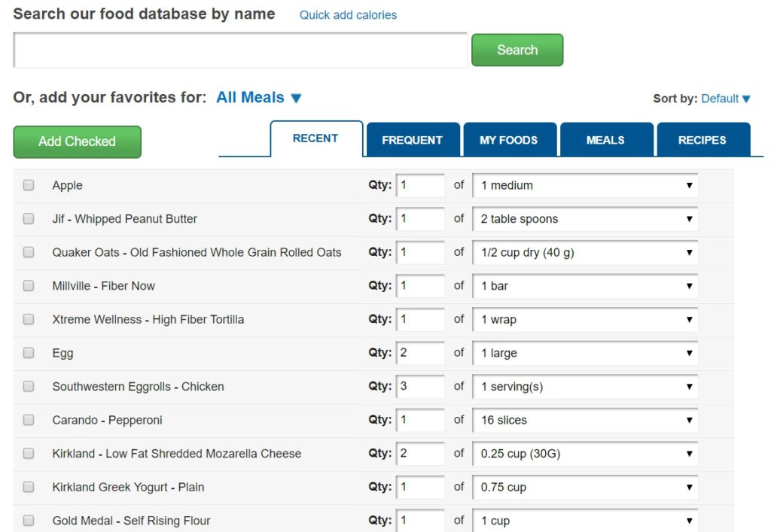The height and width of the screenshot is (532, 771).
Task: Click the Egg quantity field
Action: click(x=420, y=353)
